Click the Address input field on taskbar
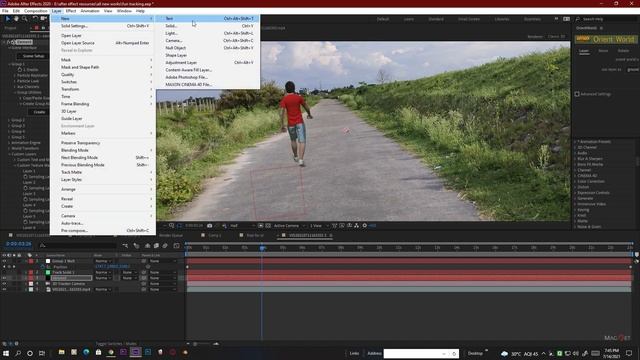Image resolution: width=640 pixels, height=360 pixels. (x=420, y=353)
